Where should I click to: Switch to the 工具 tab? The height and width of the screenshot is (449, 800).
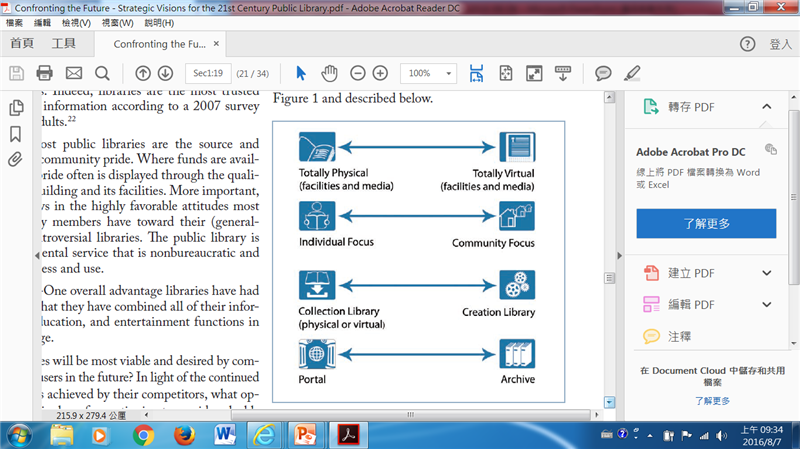click(x=63, y=44)
